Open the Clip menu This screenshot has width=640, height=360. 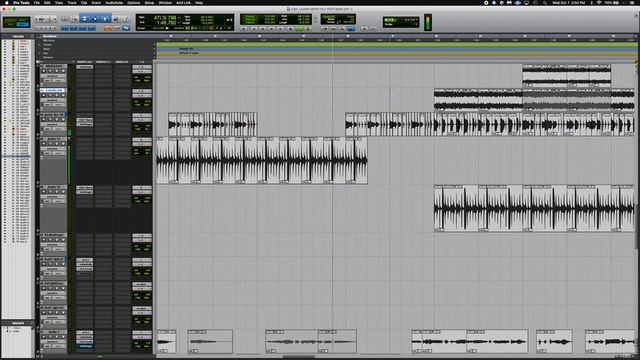(84, 2)
